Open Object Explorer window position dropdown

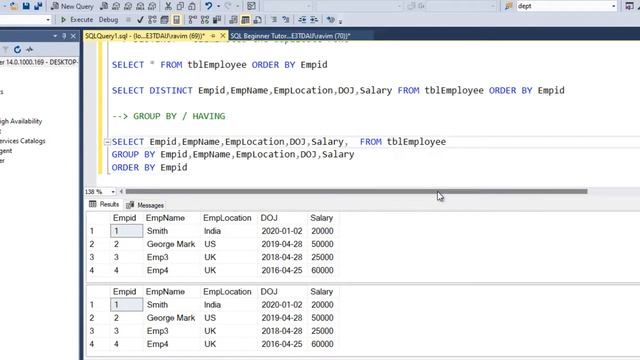(55, 36)
